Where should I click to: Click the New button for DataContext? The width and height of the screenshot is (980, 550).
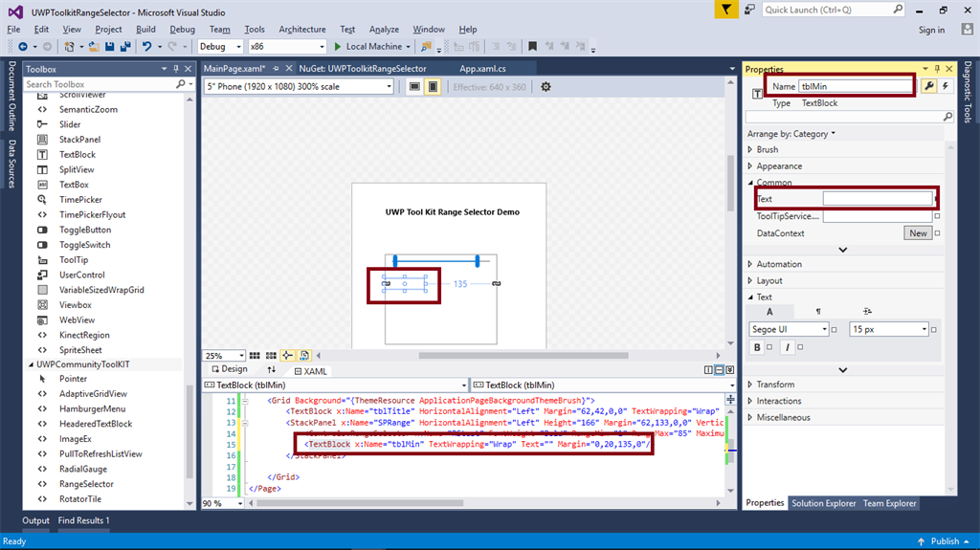point(918,233)
